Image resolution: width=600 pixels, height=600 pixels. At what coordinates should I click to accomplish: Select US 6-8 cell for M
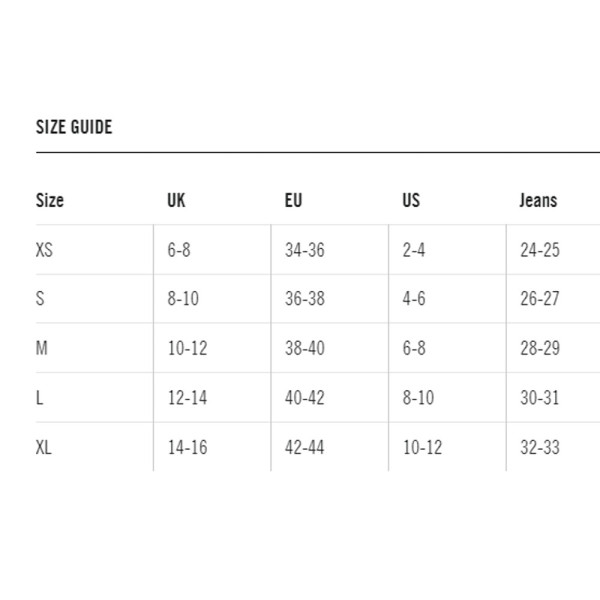coord(414,348)
